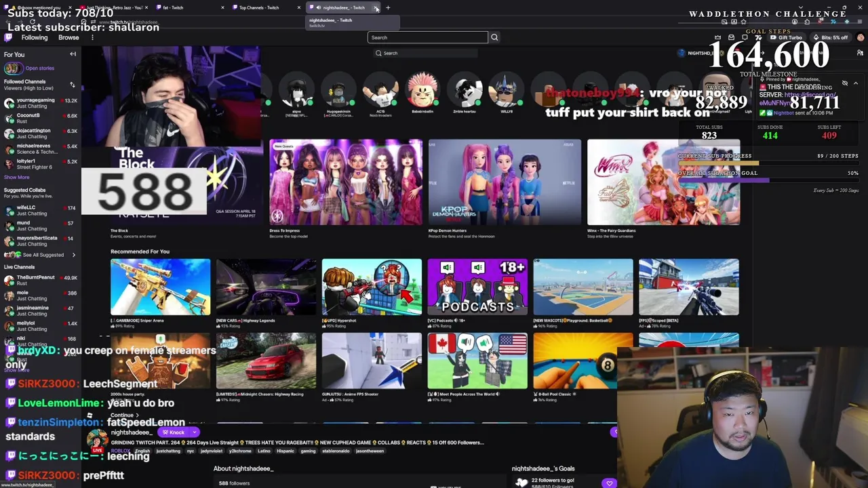Open Midnight Chasers Highway Racing thumbnail
This screenshot has height=488, width=868.
266,361
